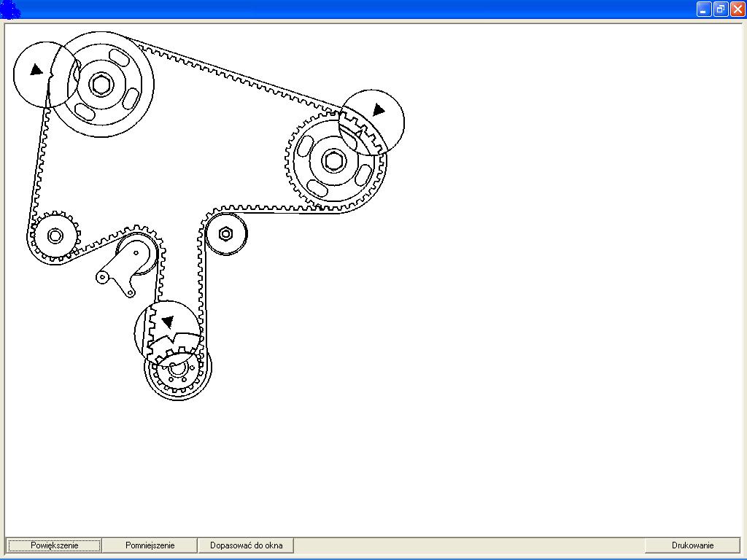Screen dimensions: 747x560
Task: Select the right camshaft timing mark arrow
Action: tap(378, 110)
